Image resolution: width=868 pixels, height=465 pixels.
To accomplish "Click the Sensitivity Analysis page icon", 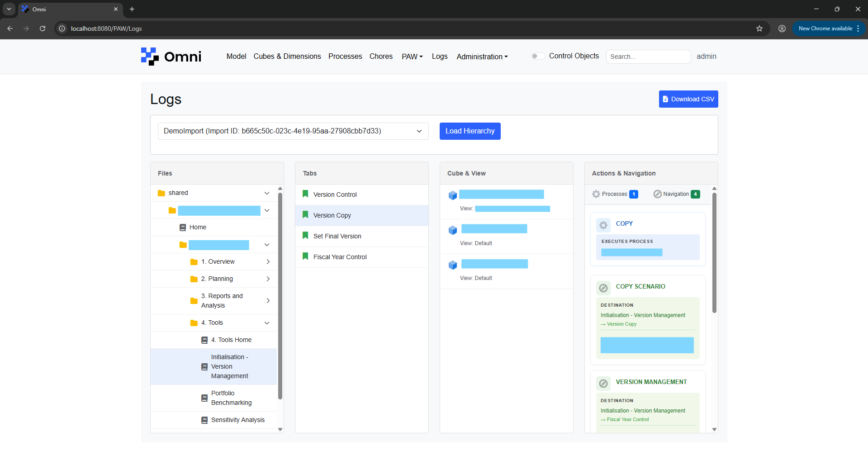I will click(x=204, y=420).
